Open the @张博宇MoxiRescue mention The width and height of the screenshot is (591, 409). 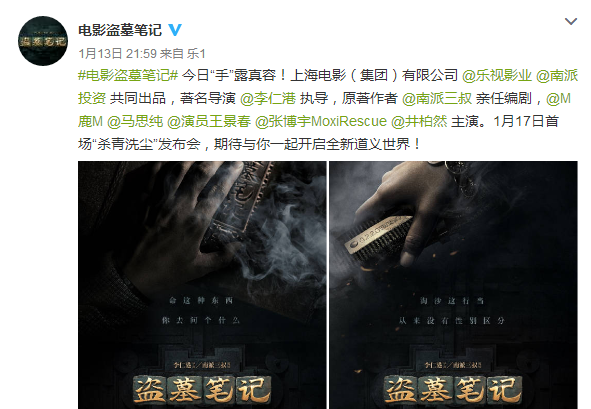coord(321,121)
